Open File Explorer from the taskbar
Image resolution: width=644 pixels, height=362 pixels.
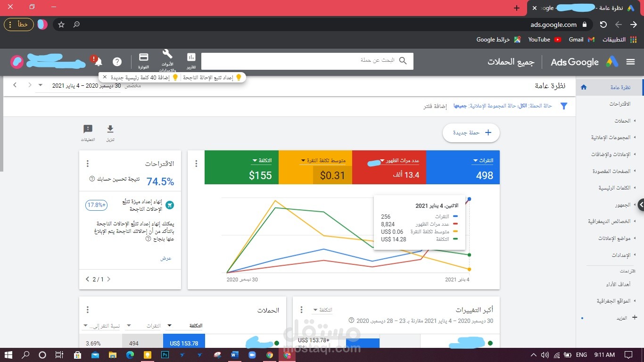click(x=112, y=355)
